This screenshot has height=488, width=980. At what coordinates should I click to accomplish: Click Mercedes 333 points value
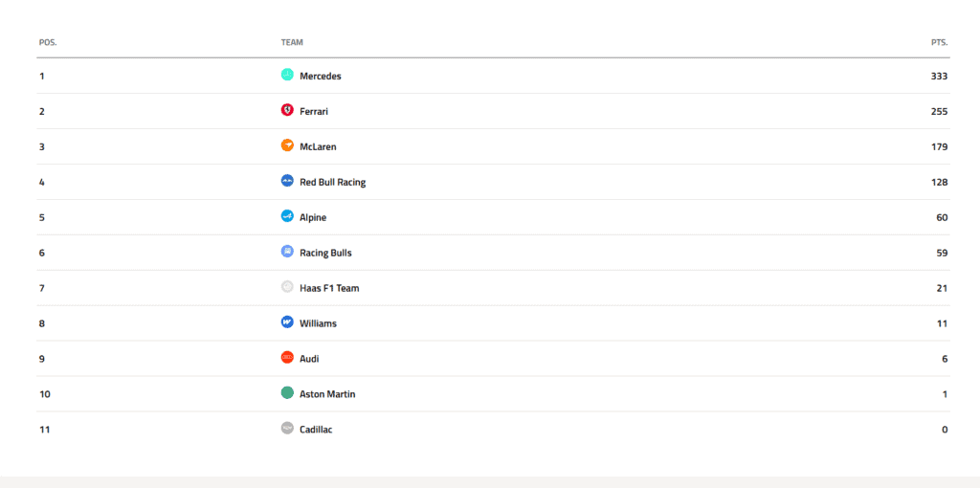(940, 77)
